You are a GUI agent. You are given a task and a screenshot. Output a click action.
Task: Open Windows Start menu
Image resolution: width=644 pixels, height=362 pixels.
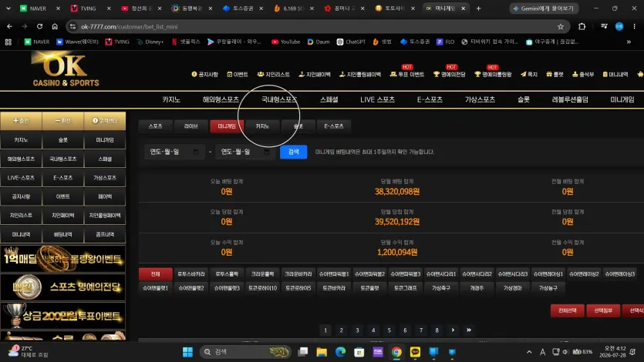(x=187, y=352)
